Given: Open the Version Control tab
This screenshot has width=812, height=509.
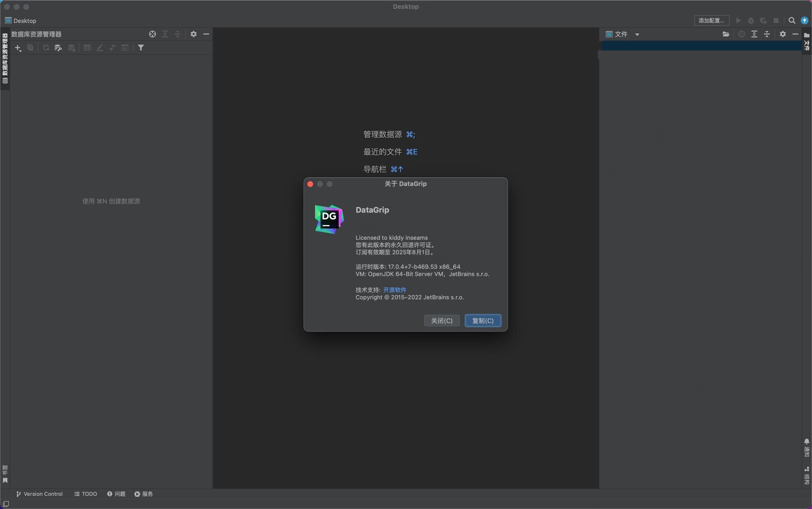Looking at the screenshot, I should (x=39, y=494).
